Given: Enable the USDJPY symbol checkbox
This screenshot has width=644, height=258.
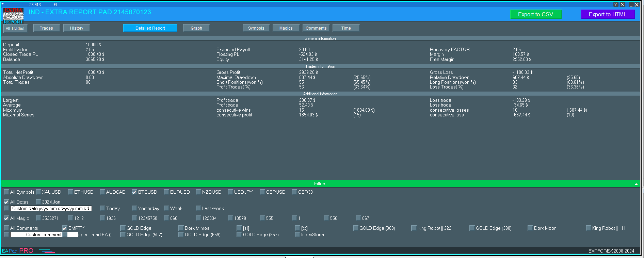Looking at the screenshot, I should point(230,192).
